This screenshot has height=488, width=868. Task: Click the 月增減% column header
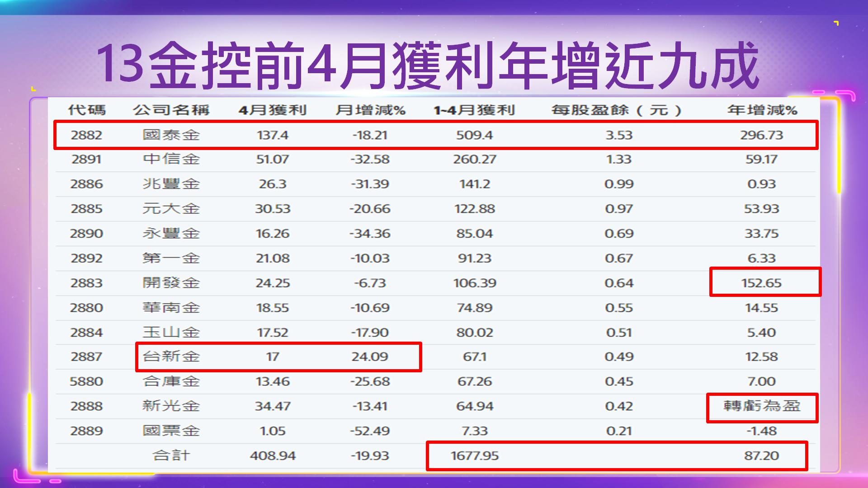pos(370,110)
